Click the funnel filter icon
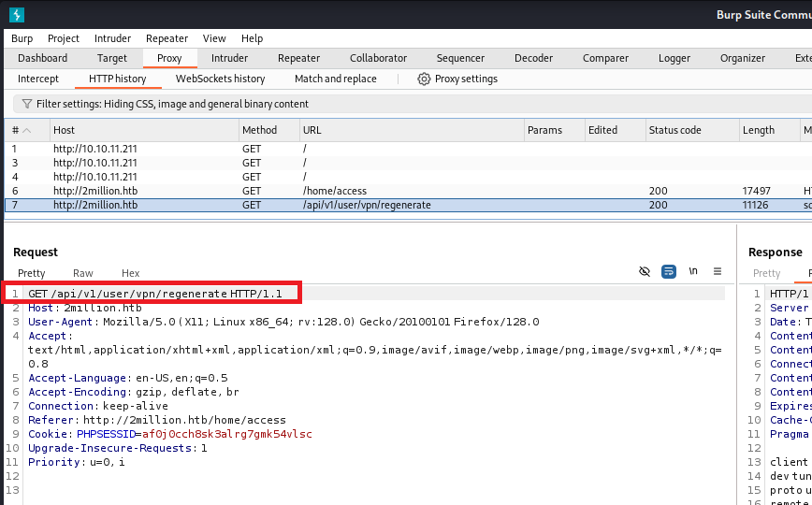 (26, 104)
